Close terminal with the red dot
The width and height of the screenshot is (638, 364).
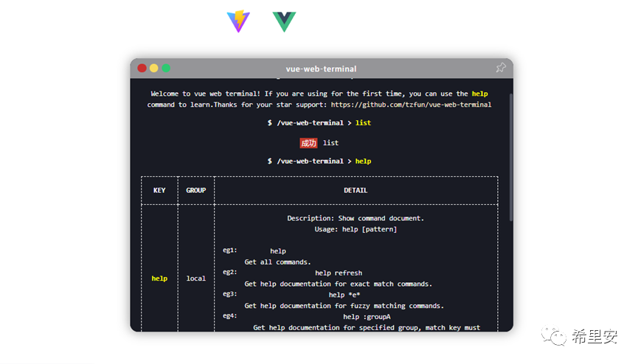tap(142, 68)
